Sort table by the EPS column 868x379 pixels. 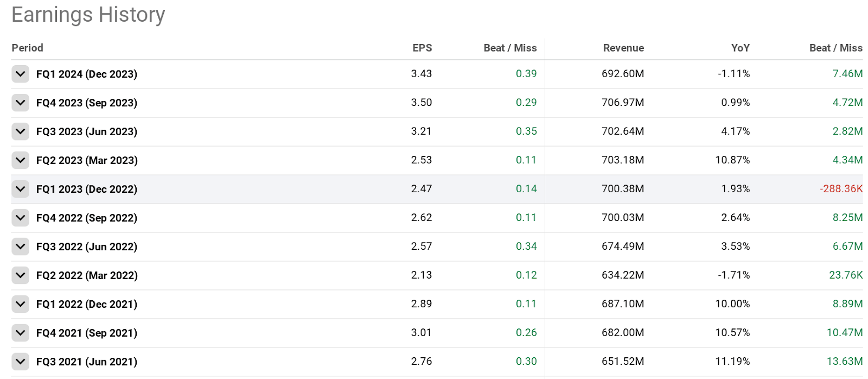[x=422, y=48]
